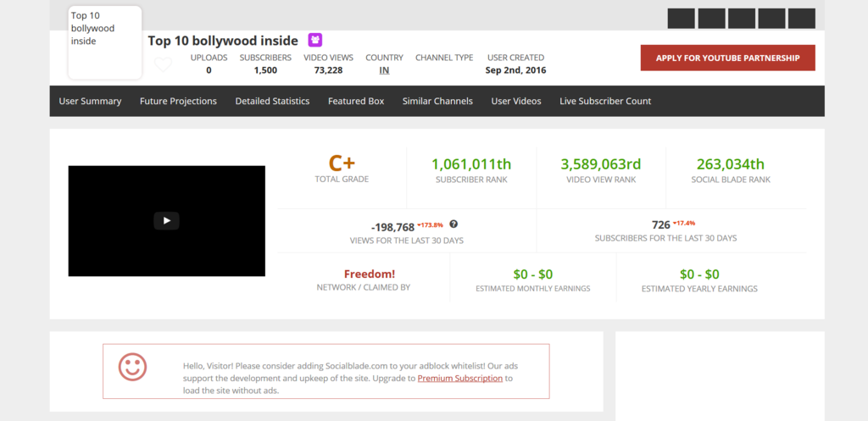Click the 17.4% subscribers change indicator
868x421 pixels.
point(684,223)
